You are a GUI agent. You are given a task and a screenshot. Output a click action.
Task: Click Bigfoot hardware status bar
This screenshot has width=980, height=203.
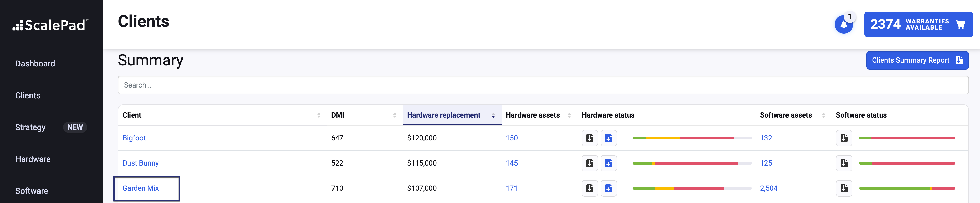point(692,138)
